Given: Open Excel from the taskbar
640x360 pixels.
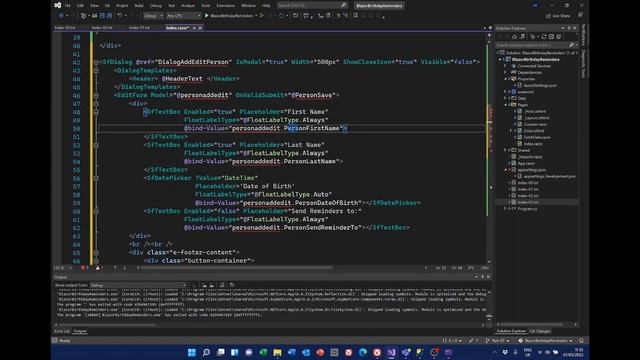Looking at the screenshot, I should [x=263, y=352].
